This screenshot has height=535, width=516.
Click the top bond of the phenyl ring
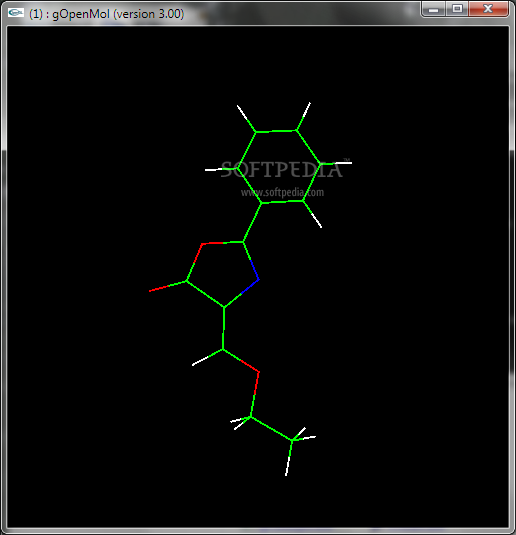click(x=276, y=131)
